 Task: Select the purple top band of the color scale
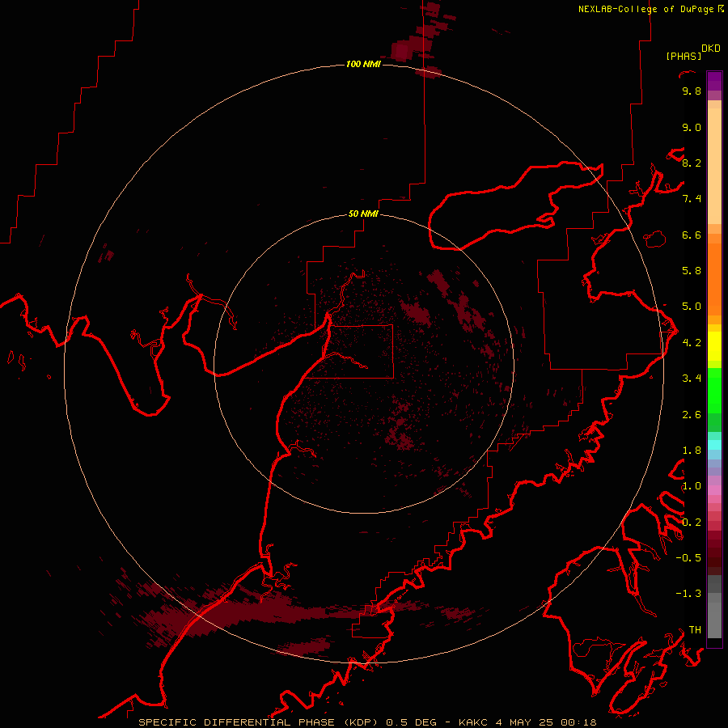(714, 82)
